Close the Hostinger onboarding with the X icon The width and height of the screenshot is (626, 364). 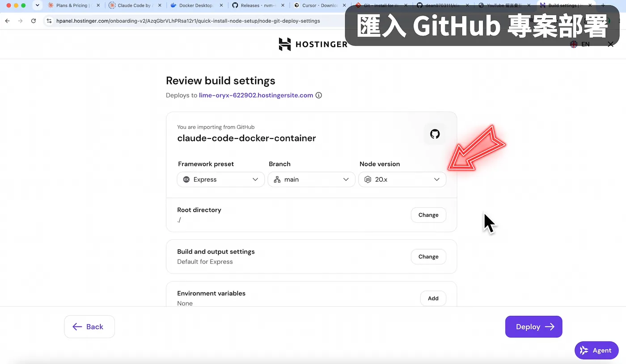tap(611, 44)
